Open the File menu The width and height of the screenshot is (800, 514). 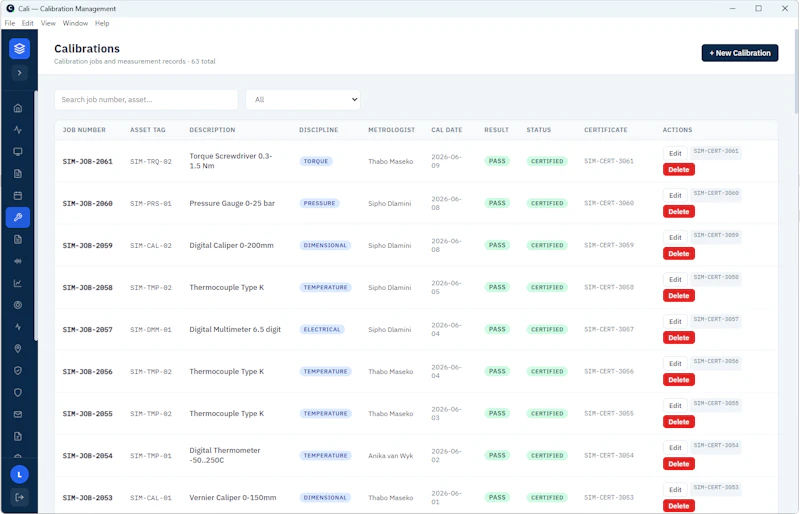[10, 23]
